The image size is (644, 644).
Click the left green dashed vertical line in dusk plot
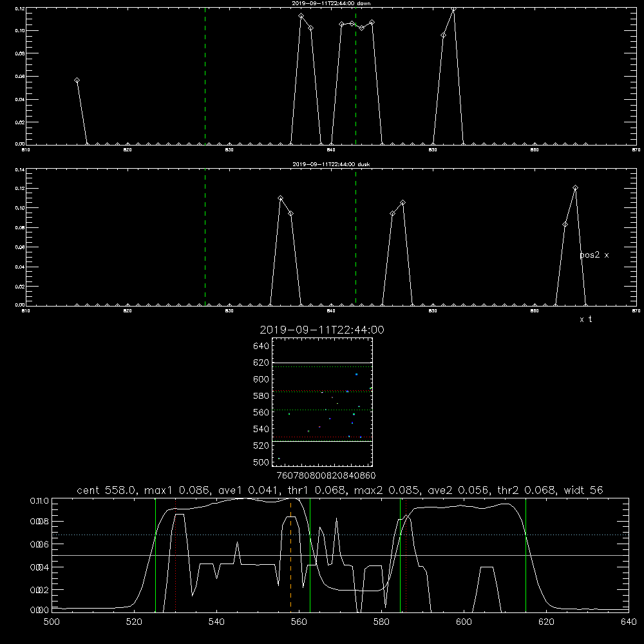[x=205, y=237]
